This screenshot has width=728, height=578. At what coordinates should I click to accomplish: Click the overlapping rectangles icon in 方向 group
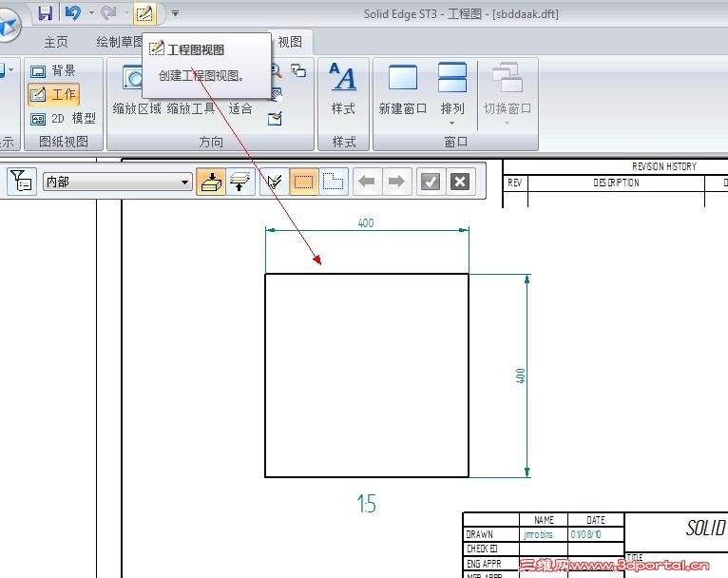pyautogui.click(x=298, y=70)
